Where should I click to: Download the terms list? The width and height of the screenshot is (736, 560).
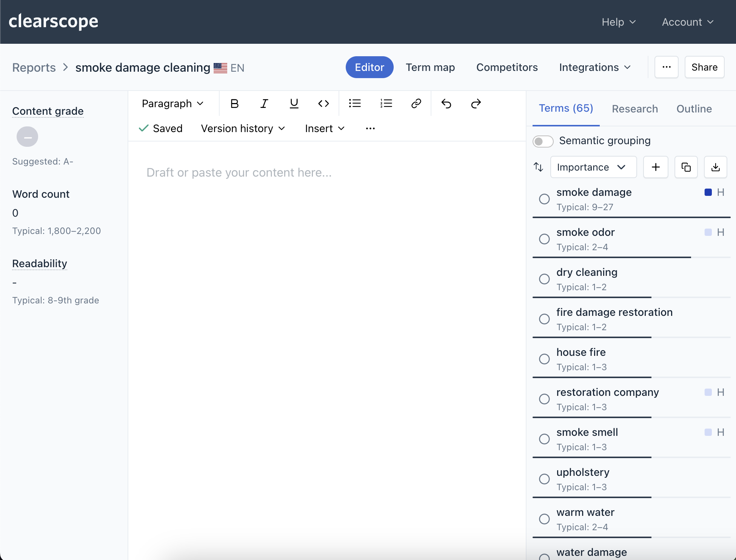(715, 167)
